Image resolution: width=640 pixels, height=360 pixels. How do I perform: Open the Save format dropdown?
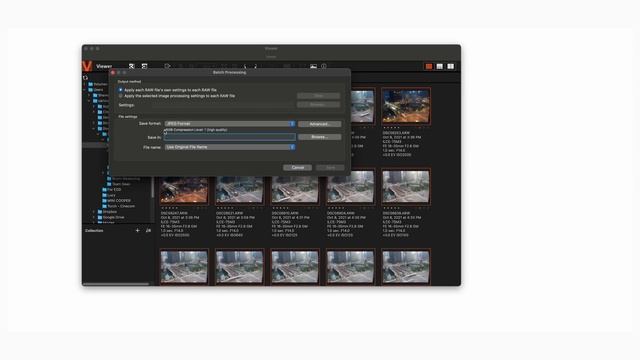tap(230, 124)
